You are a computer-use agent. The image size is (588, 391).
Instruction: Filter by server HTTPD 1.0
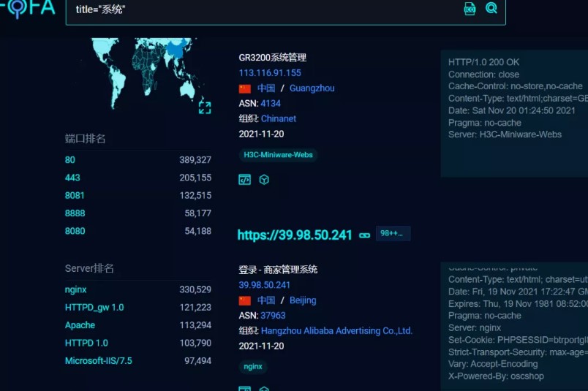(x=86, y=343)
